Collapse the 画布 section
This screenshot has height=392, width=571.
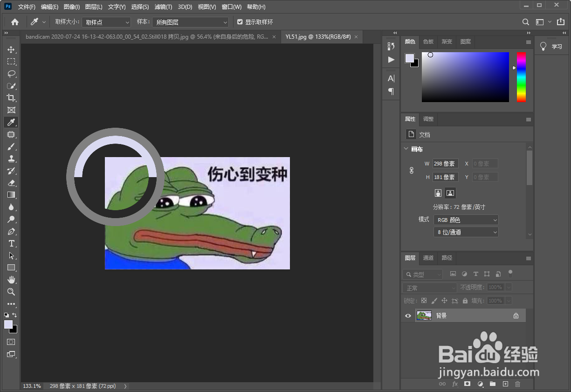[406, 149]
